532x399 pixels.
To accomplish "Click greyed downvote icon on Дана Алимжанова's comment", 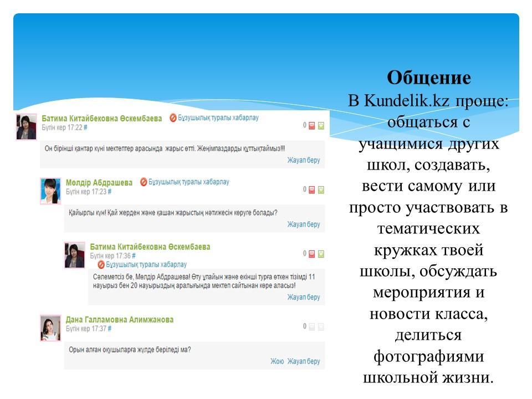I will pos(311,327).
